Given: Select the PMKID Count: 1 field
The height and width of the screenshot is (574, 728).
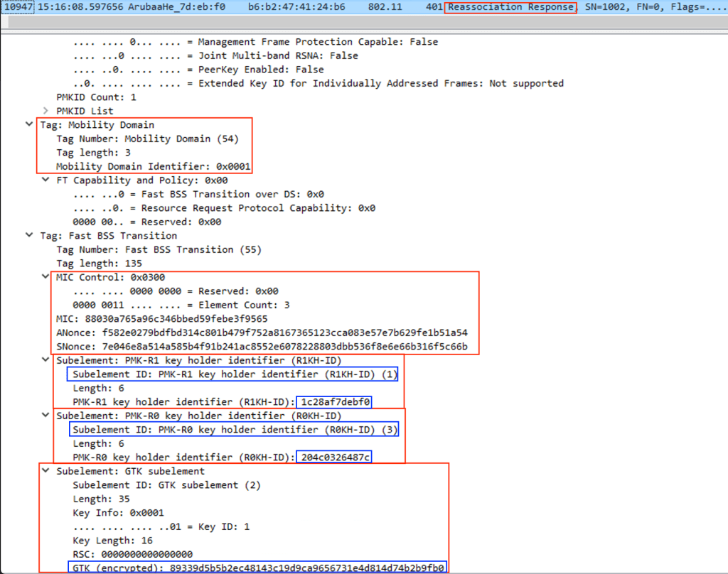Looking at the screenshot, I should (96, 97).
